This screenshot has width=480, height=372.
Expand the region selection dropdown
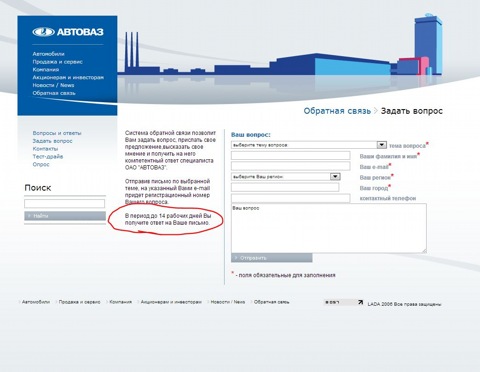pyautogui.click(x=335, y=177)
